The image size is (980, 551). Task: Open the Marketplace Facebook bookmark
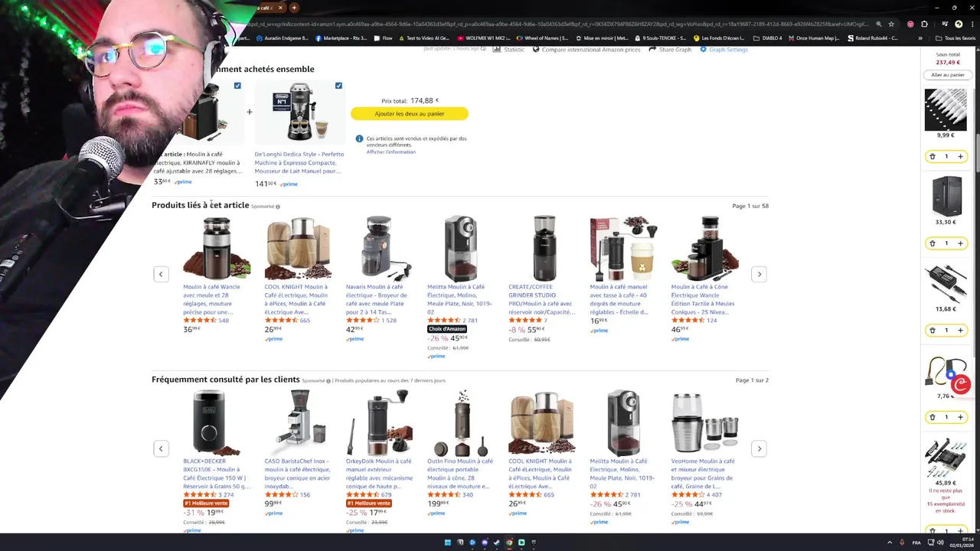pos(341,37)
